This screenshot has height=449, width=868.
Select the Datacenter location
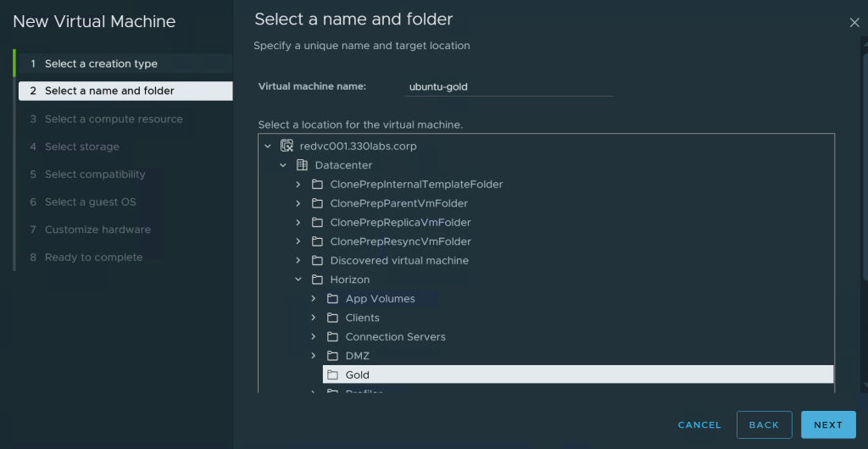click(x=343, y=165)
